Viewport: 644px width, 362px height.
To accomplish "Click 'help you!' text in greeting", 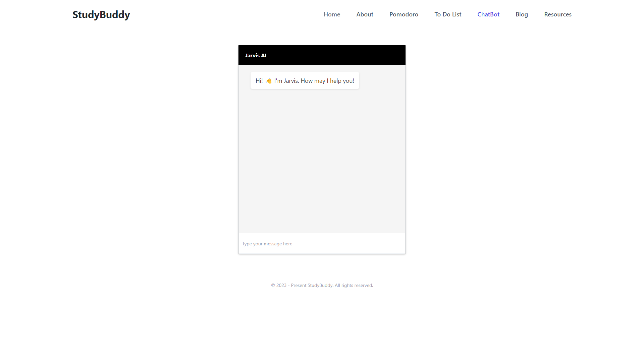I will coord(342,81).
